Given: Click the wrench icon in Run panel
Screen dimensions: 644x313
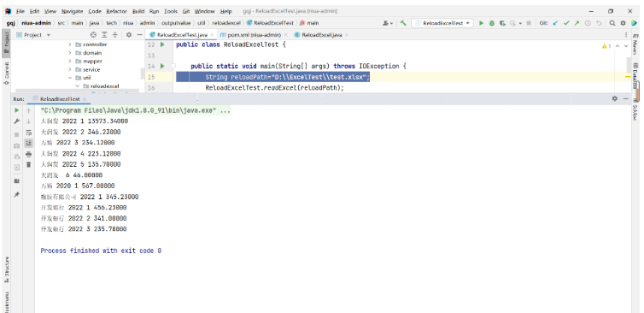Looking at the screenshot, I should [16, 121].
